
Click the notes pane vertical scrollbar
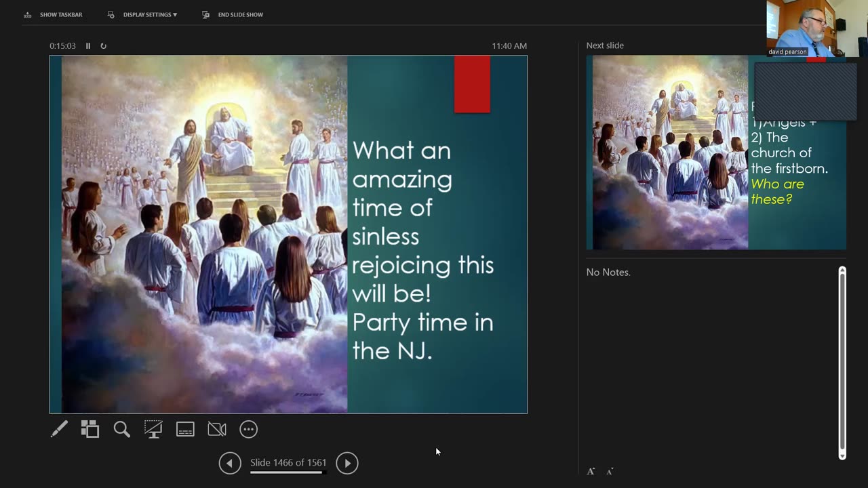842,363
